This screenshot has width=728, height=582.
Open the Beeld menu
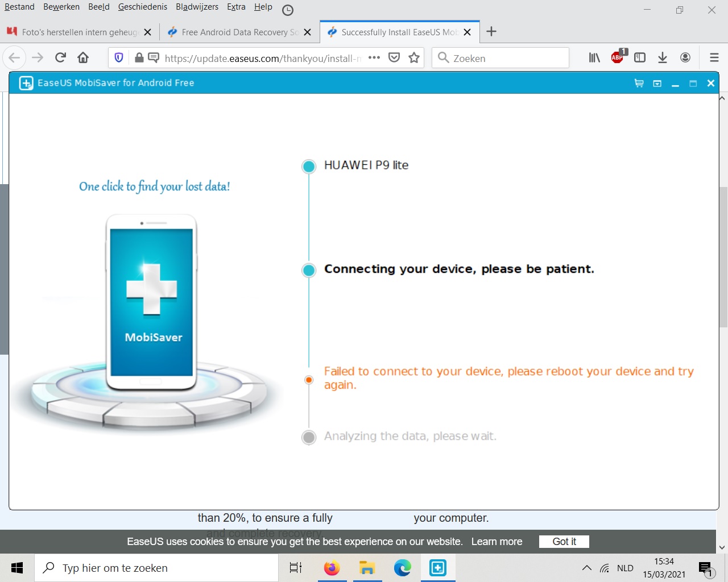pyautogui.click(x=99, y=7)
